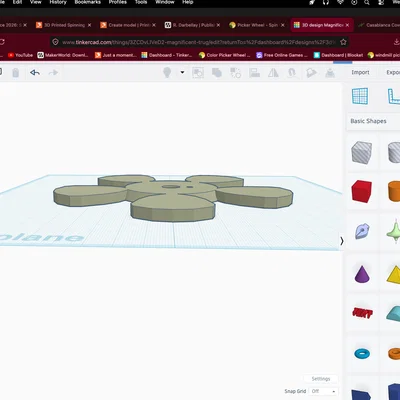Viewport: 400px width, 400px height.
Task: Pick the orange Tube shape
Action: (394, 353)
